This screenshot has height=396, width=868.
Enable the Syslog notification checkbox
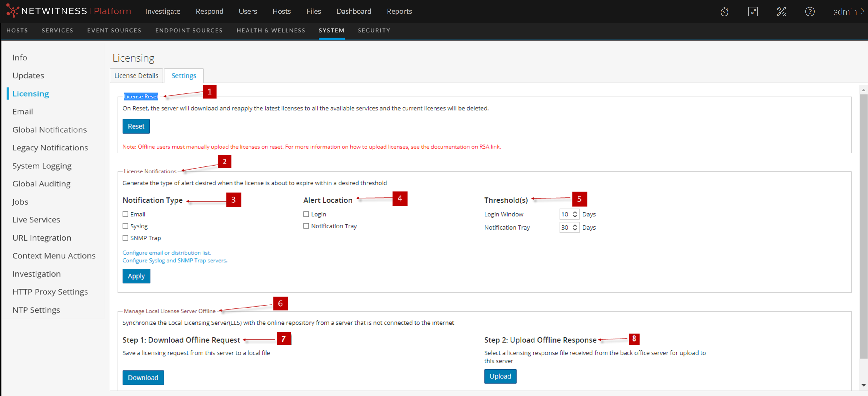point(125,226)
